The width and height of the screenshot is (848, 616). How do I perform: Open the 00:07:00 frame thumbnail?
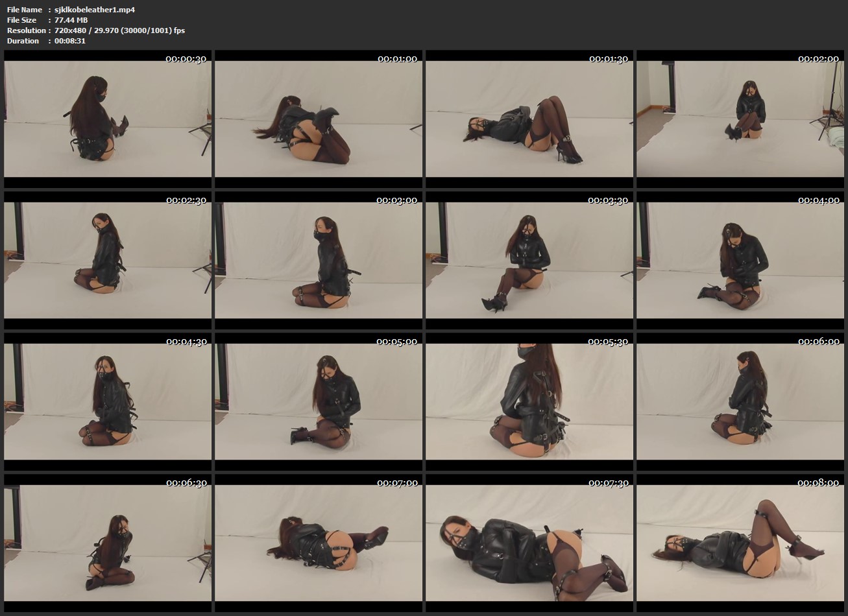319,543
